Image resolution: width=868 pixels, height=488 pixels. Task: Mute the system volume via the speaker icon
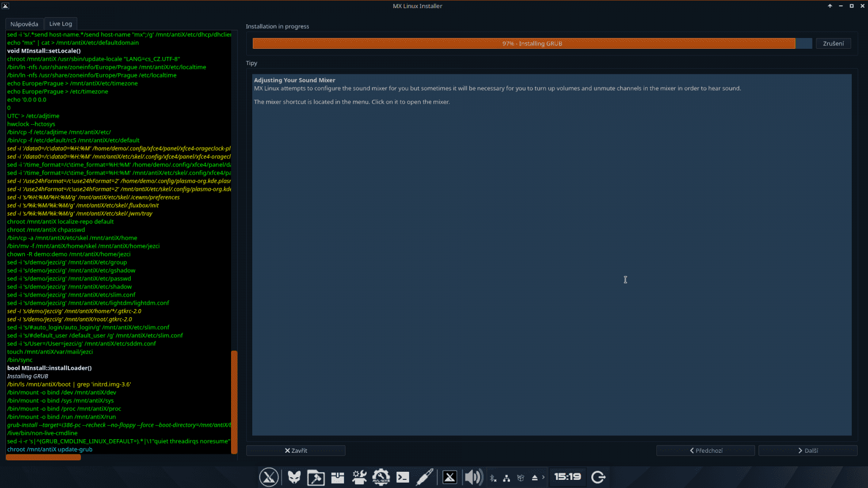pos(473,477)
